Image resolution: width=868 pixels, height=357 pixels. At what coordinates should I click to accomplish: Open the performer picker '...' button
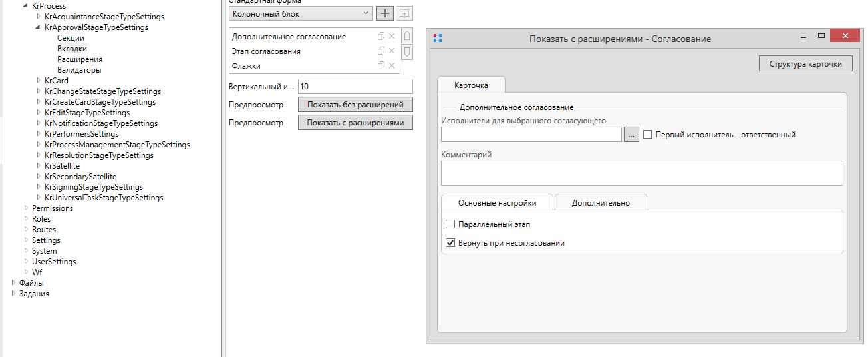pos(631,135)
